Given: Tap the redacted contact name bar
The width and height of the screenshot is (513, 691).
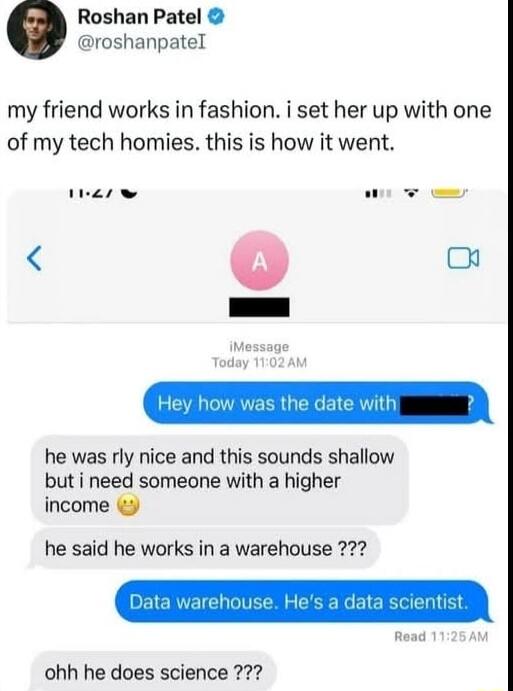Looking at the screenshot, I should 259,307.
